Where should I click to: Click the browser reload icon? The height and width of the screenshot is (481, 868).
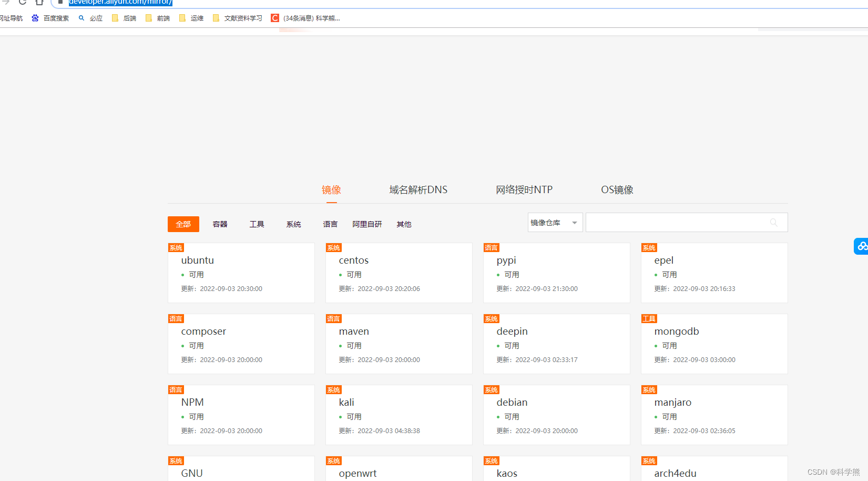23,2
